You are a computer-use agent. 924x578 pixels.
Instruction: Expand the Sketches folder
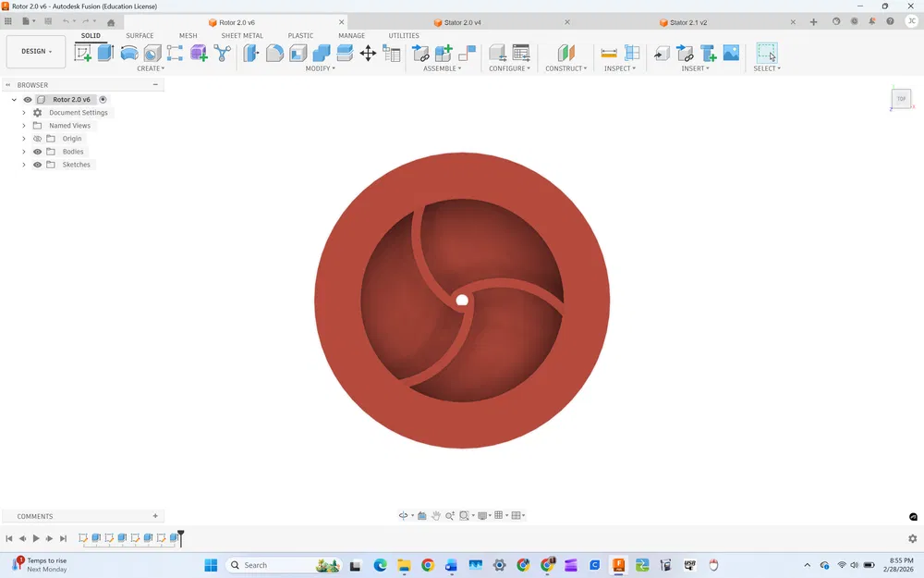pos(24,165)
